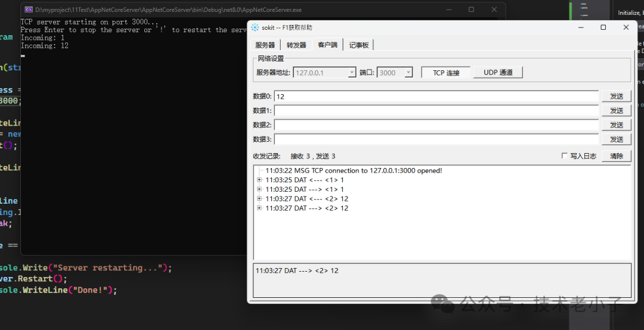Click the sokit app icon in title bar
The width and height of the screenshot is (644, 330).
(x=255, y=27)
